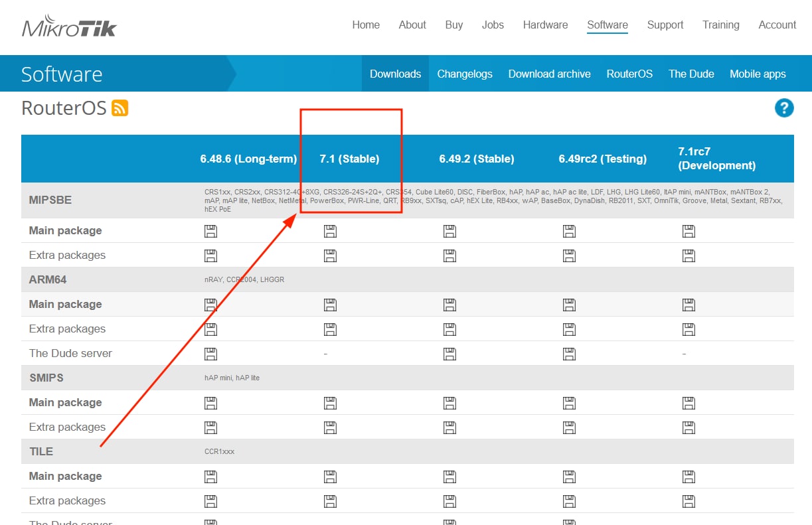Open the RouterOS submenu tab

coord(629,74)
